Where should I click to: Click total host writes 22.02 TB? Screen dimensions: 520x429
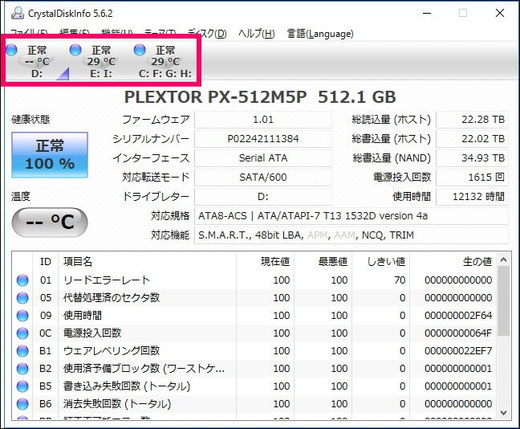point(472,139)
